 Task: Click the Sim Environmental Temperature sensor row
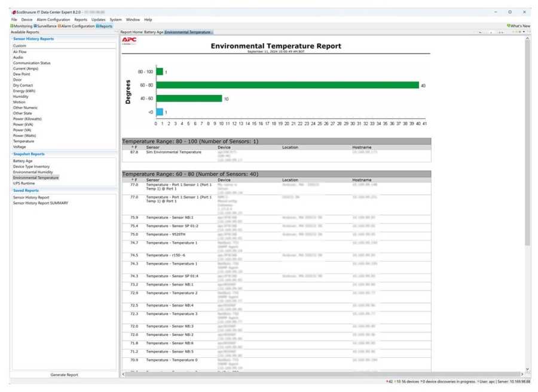pyautogui.click(x=277, y=156)
